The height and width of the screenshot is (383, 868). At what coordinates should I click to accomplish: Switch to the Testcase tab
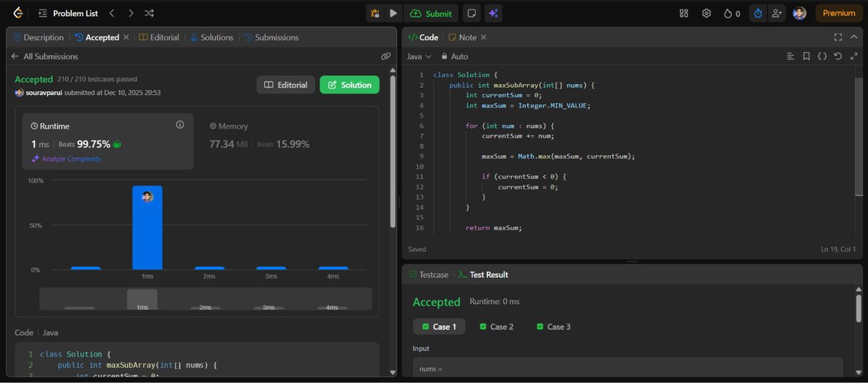[x=428, y=274]
